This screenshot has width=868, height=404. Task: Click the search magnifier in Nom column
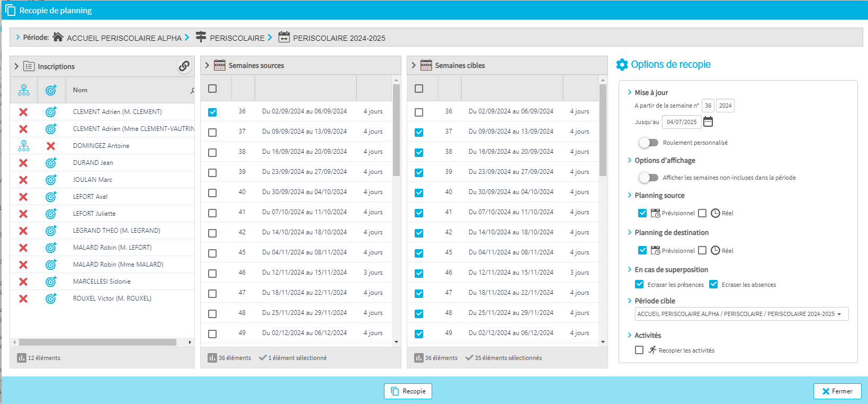coord(192,91)
